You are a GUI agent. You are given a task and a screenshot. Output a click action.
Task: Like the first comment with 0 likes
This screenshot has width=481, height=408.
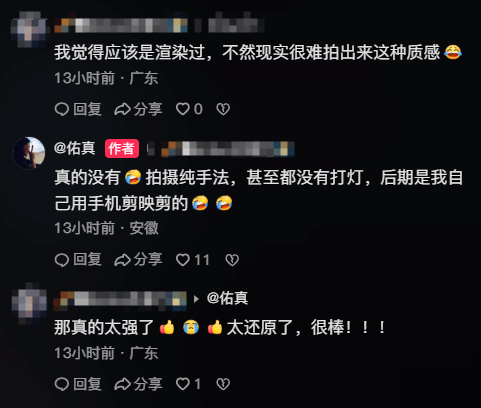[189, 109]
